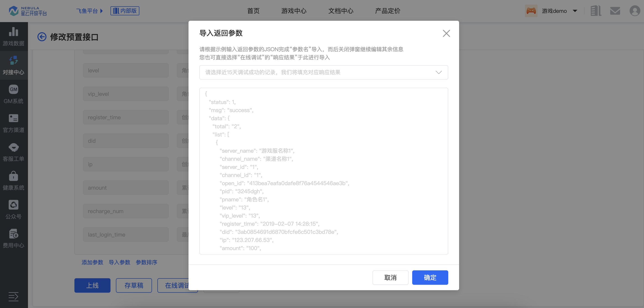644x308 pixels.
Task: Open 客服工单 in the sidebar
Action: 14,147
